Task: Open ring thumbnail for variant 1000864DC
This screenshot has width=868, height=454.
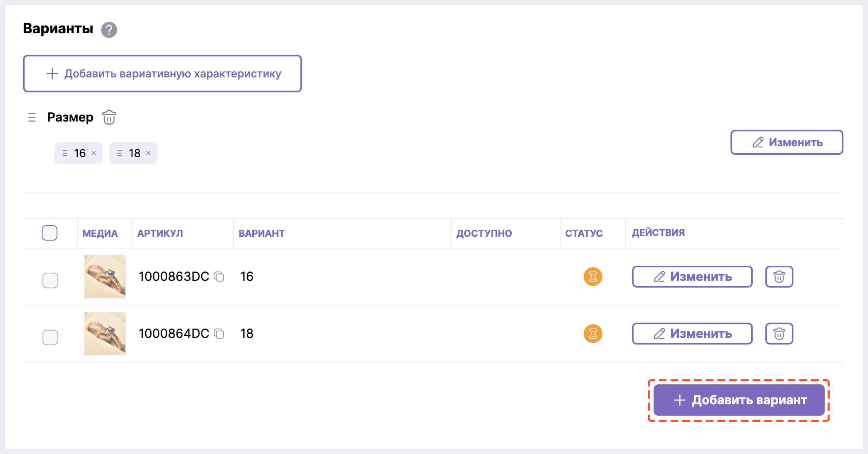Action: [x=105, y=333]
